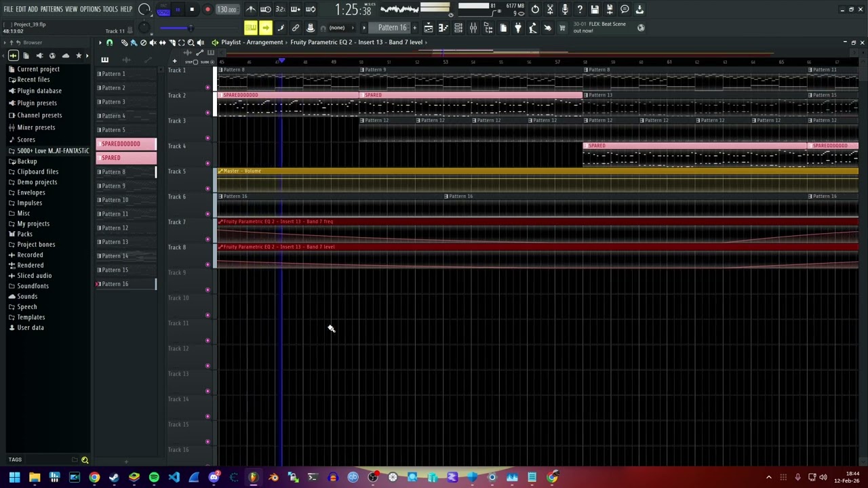Open the PATTERNS menu

tap(52, 9)
